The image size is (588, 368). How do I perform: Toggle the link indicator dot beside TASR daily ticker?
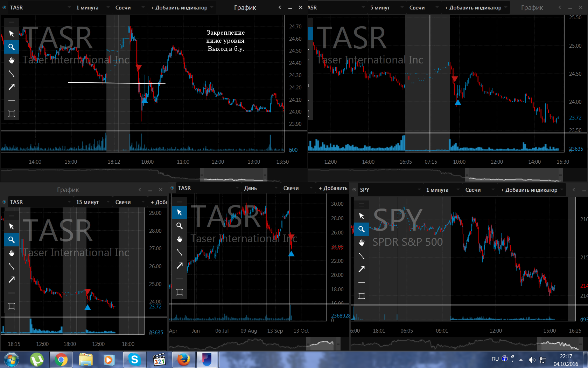pos(172,188)
